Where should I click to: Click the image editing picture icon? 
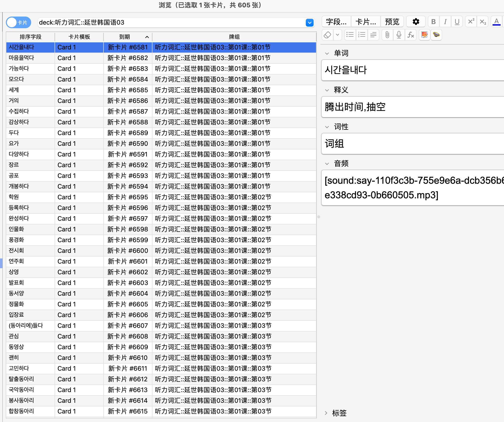[x=424, y=35]
